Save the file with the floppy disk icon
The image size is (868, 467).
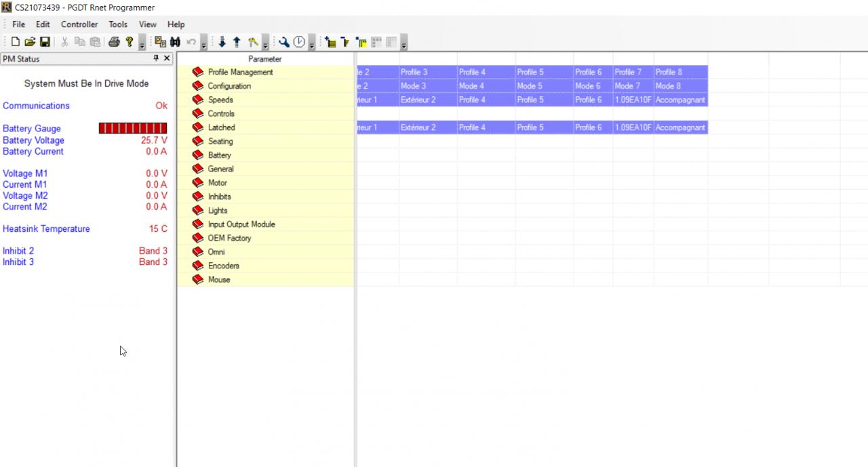pos(45,42)
